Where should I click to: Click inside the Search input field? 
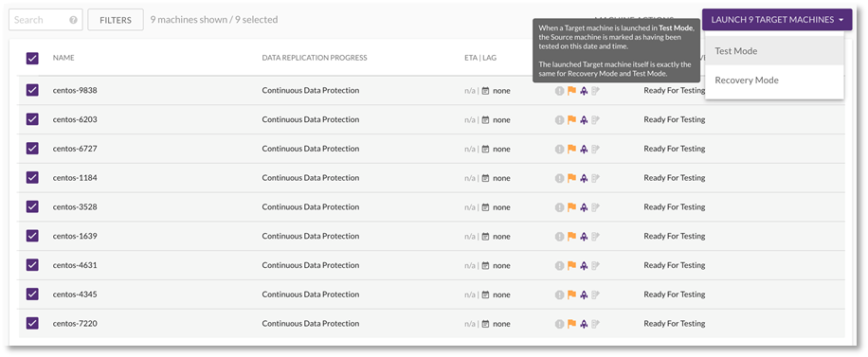[x=40, y=20]
